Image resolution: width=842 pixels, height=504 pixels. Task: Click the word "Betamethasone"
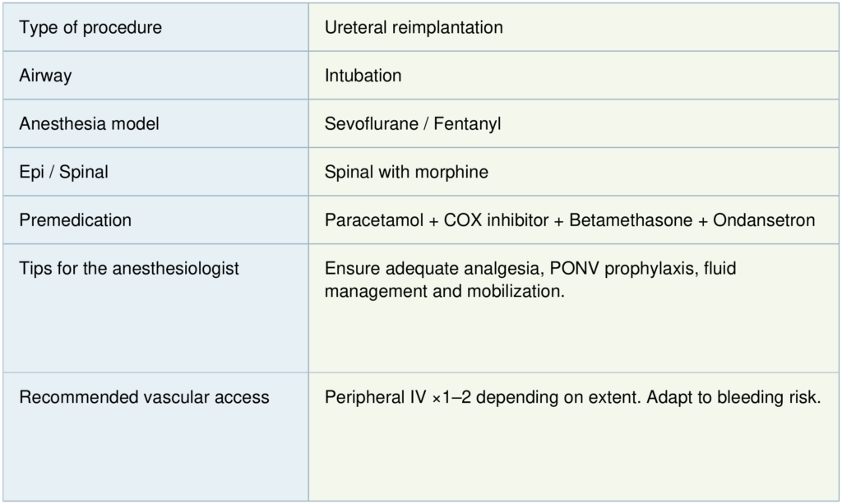631,220
